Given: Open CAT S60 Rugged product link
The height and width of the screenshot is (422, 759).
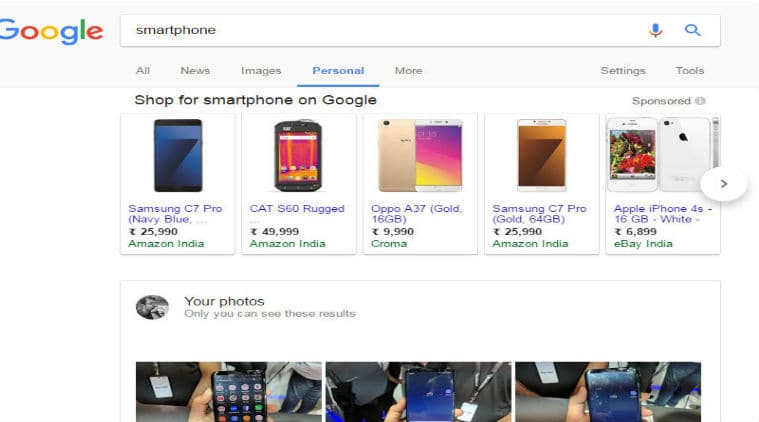Looking at the screenshot, I should tap(297, 209).
